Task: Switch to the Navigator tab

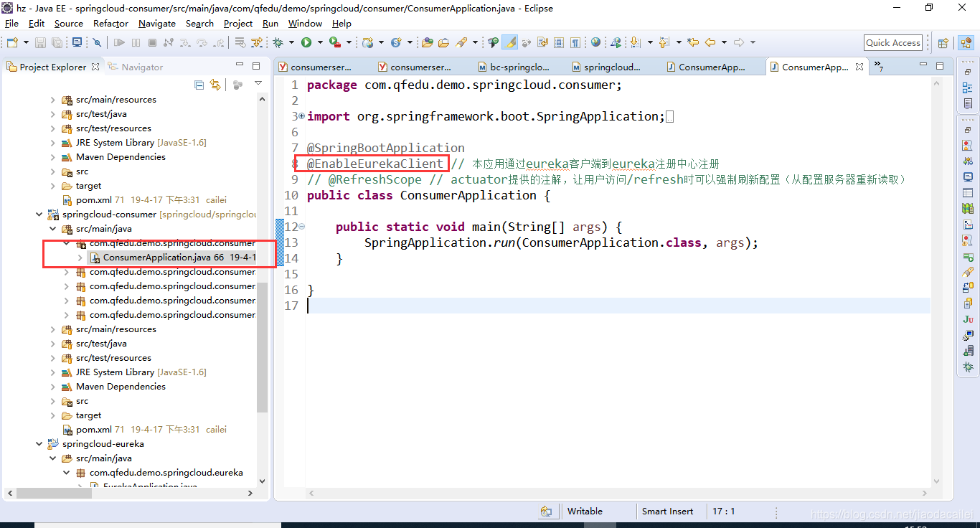Action: [136, 67]
